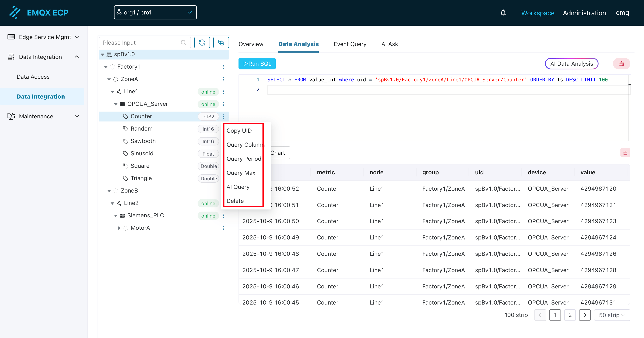This screenshot has width=644, height=338.
Task: Click the small red clear icon above results table
Action: [625, 153]
